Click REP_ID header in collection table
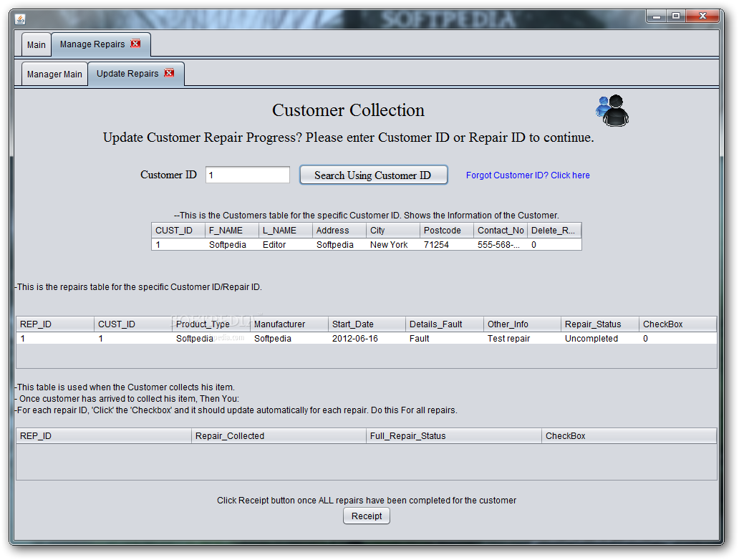 (x=104, y=435)
